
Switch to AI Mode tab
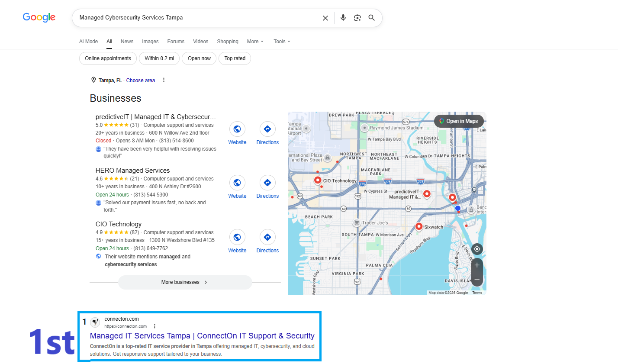coord(88,42)
